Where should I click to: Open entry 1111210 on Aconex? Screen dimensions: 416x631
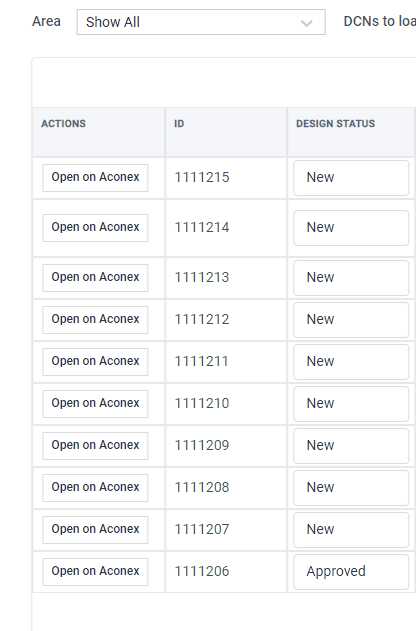tap(95, 404)
